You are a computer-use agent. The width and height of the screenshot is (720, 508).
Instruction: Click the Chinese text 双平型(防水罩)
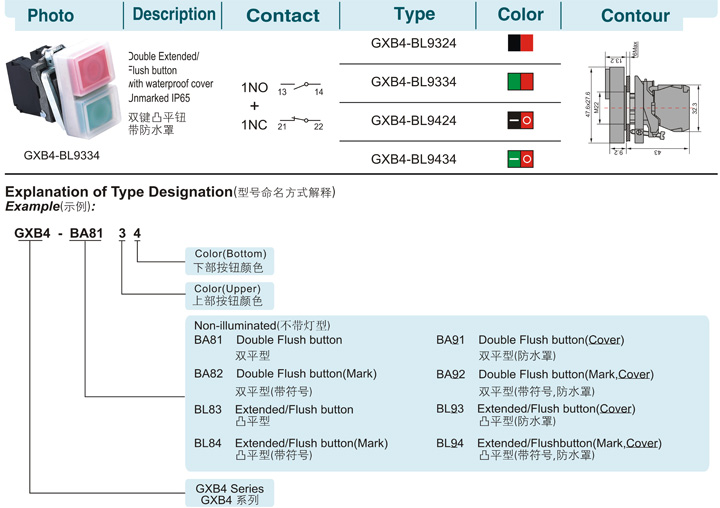(x=517, y=356)
